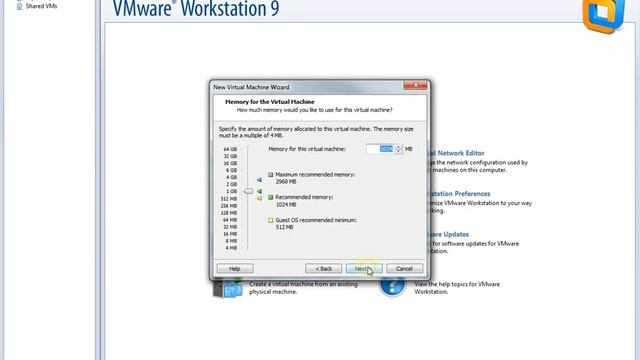Image resolution: width=640 pixels, height=360 pixels.
Task: Close the New Virtual Machine Wizard dialog
Action: 415,85
